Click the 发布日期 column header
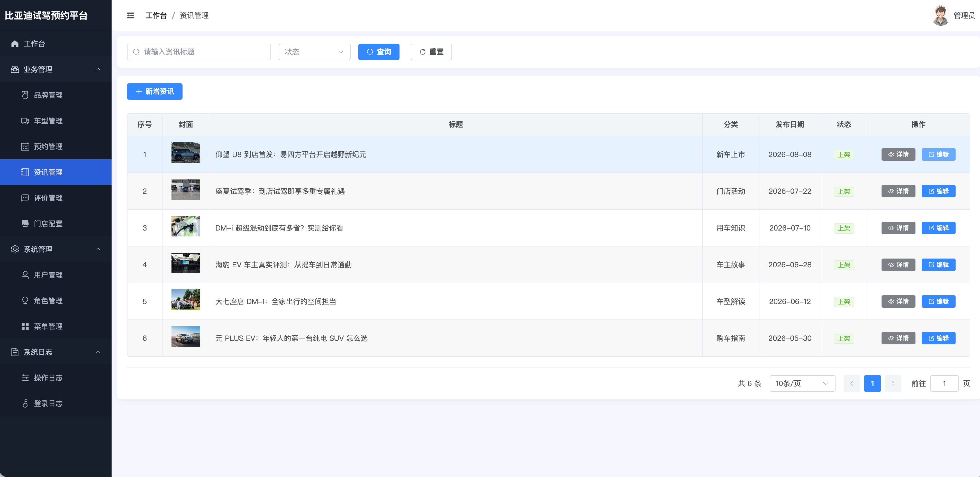The width and height of the screenshot is (980, 477). click(x=790, y=125)
